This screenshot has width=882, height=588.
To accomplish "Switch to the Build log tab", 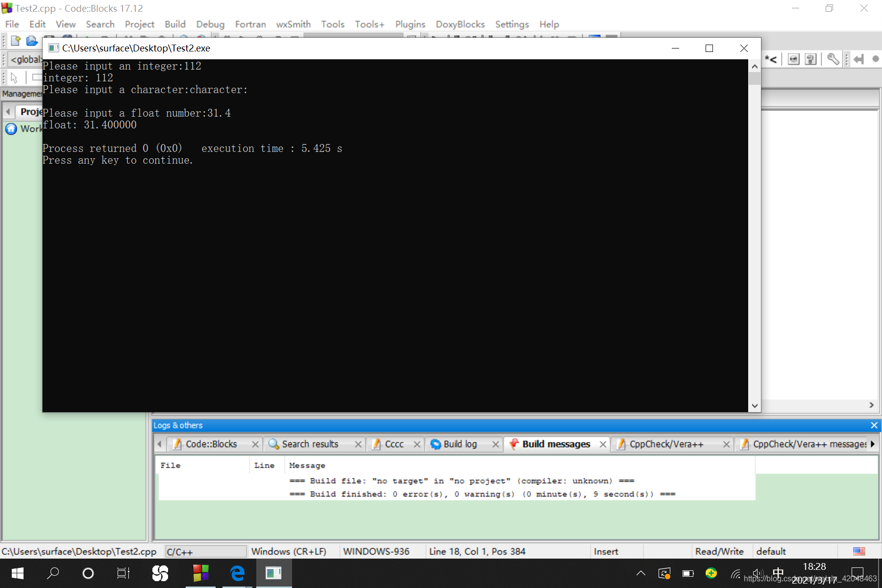I will pos(460,444).
